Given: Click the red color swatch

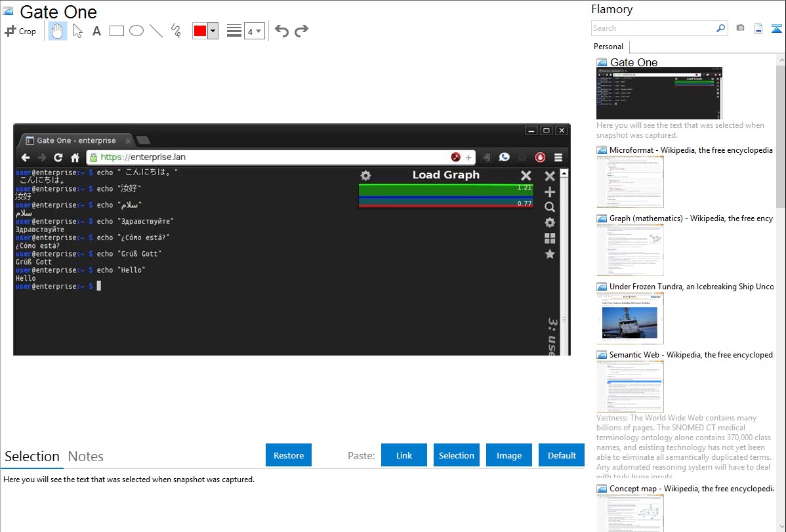Looking at the screenshot, I should tap(200, 31).
